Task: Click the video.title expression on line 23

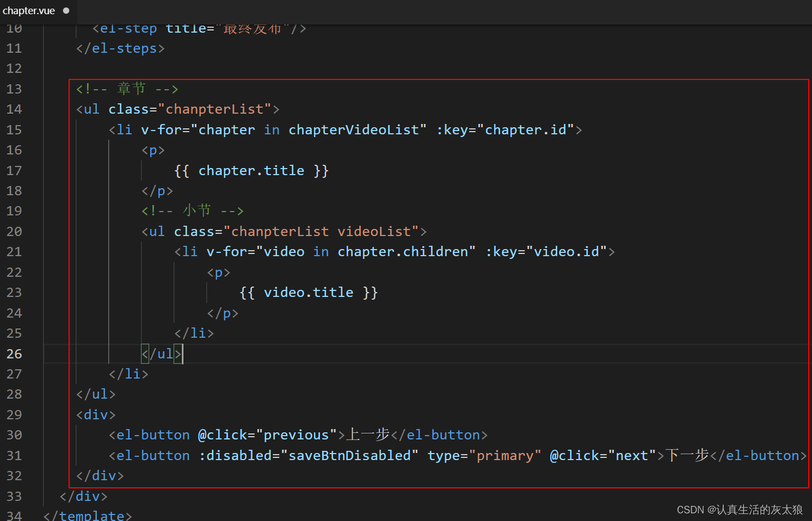Action: 309,293
